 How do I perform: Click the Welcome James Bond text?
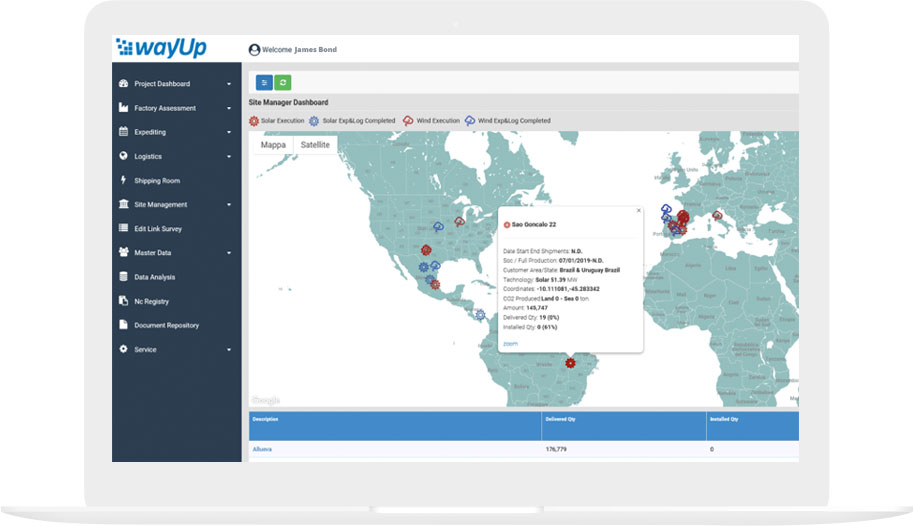(299, 50)
